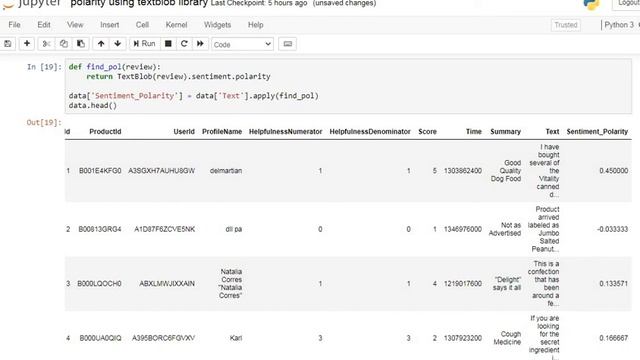This screenshot has width=640, height=360.
Task: Open the View menu
Action: [75, 25]
